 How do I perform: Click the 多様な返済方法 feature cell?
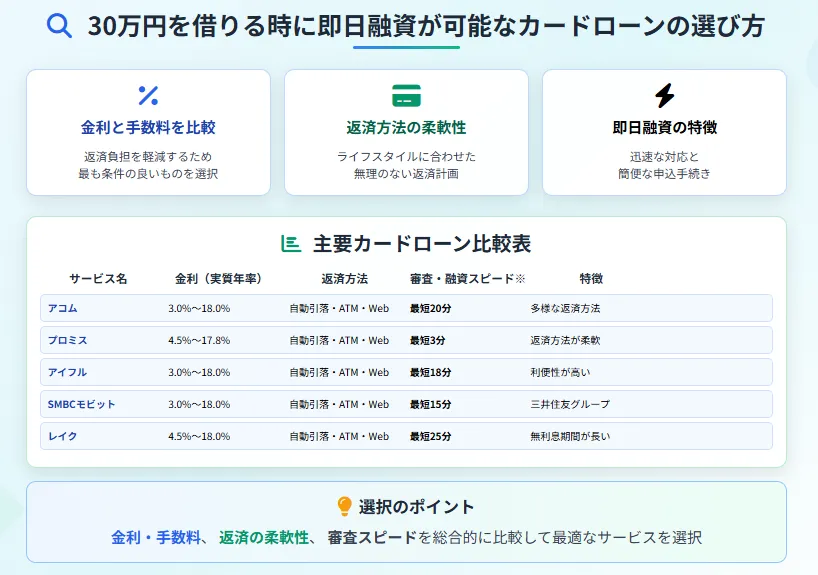[x=566, y=308]
